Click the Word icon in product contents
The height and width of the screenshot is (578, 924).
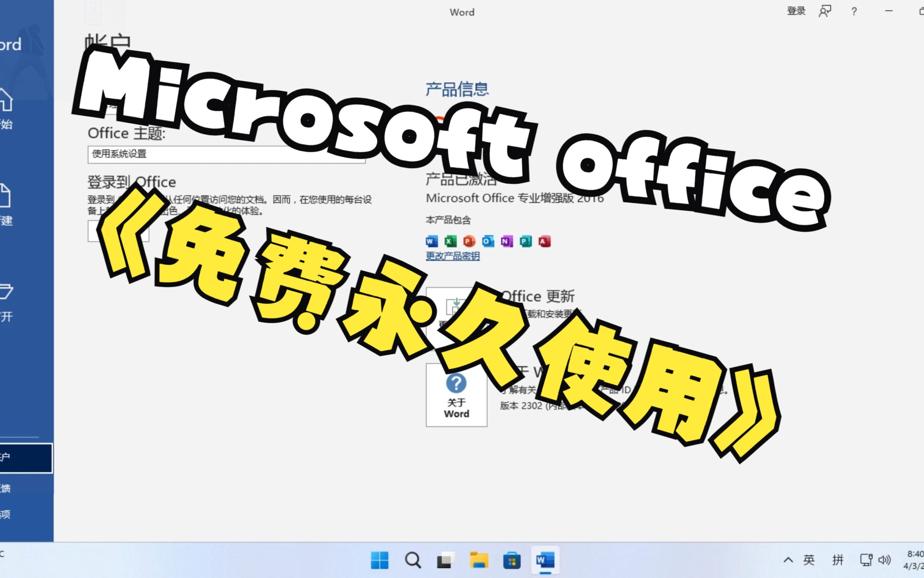click(x=430, y=240)
